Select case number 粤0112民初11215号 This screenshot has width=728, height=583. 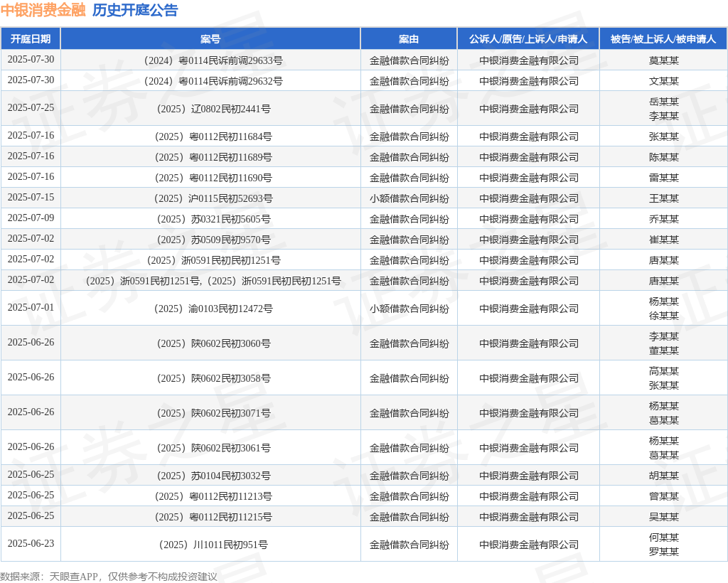213,517
